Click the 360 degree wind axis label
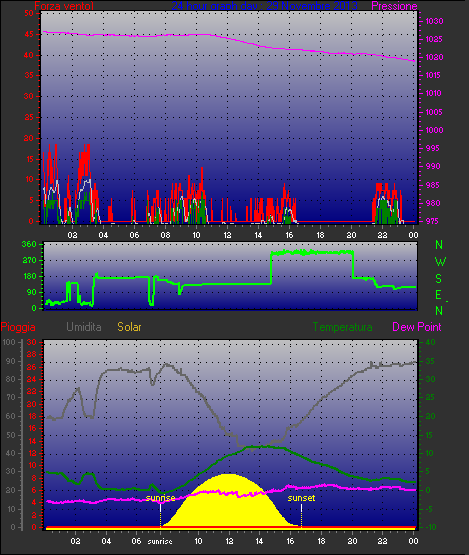The height and width of the screenshot is (555, 469). pyautogui.click(x=29, y=244)
